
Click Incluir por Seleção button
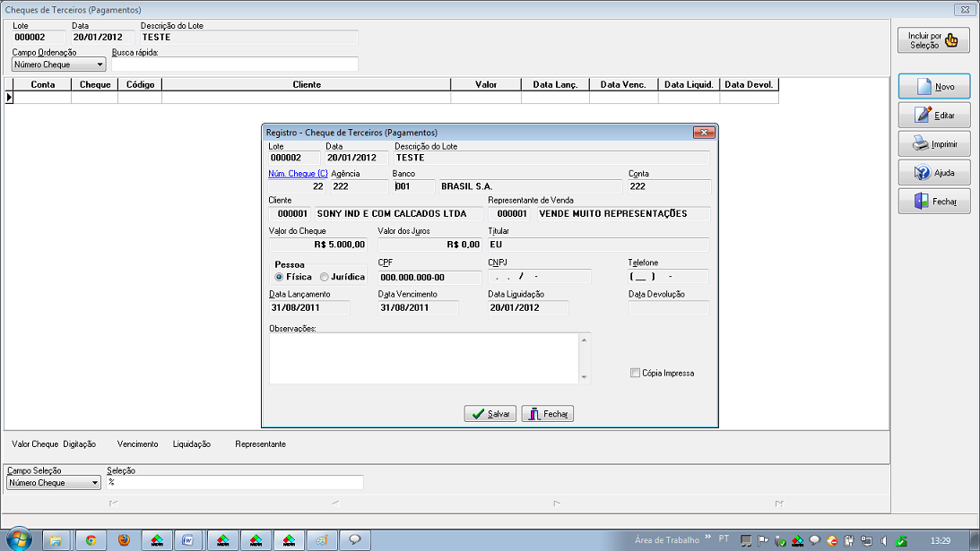coord(933,40)
